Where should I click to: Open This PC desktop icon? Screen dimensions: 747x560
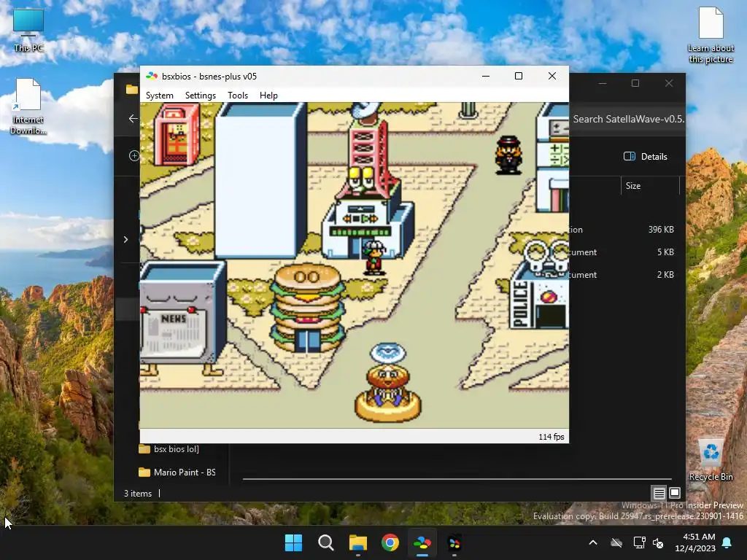28,30
